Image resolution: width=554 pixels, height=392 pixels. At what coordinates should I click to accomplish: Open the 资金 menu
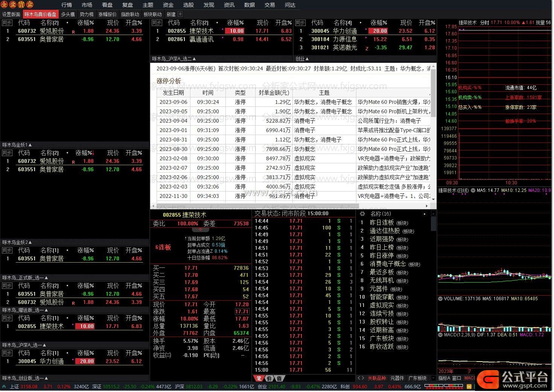[x=168, y=5]
